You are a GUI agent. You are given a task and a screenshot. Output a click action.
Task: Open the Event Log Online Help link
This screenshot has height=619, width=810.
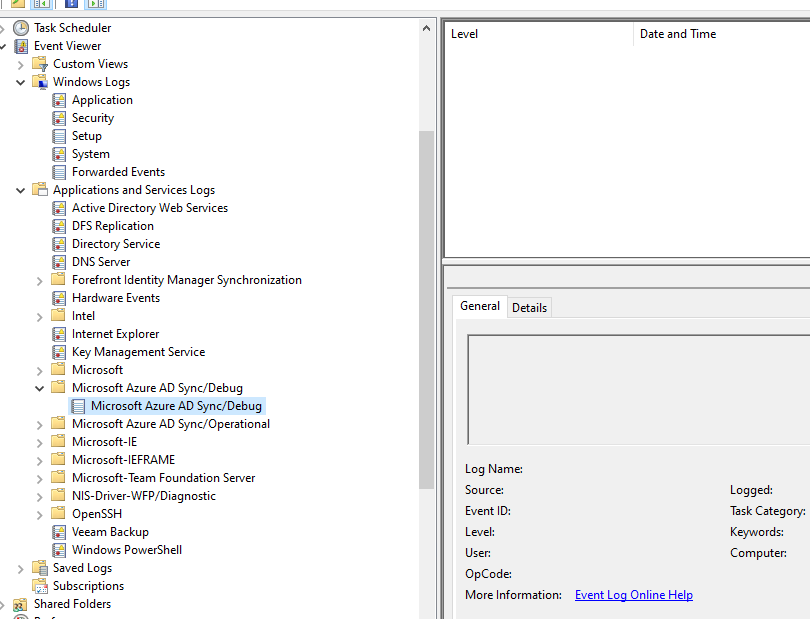[x=634, y=595]
